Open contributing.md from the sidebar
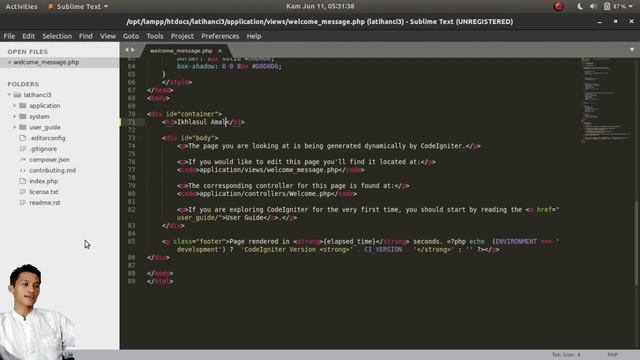Image resolution: width=640 pixels, height=360 pixels. 52,170
